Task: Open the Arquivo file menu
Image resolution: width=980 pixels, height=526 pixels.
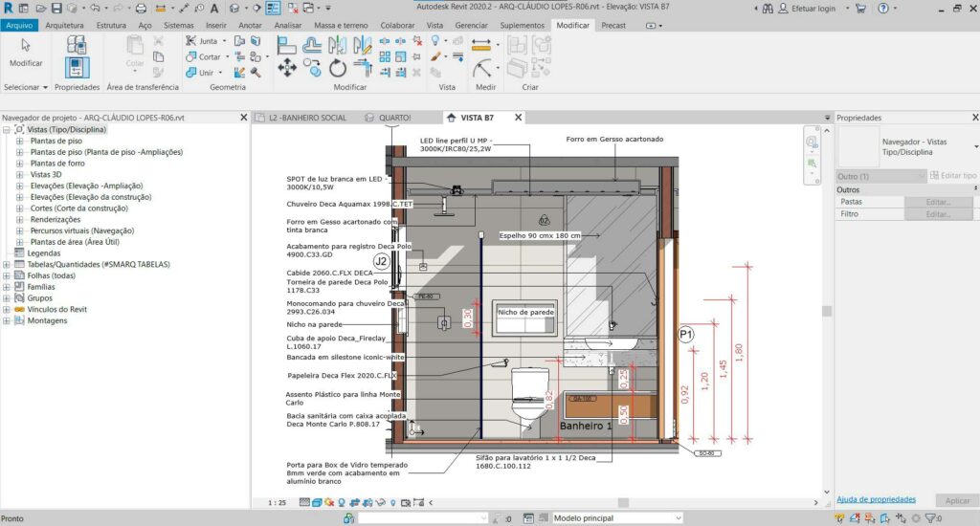Action: point(19,25)
